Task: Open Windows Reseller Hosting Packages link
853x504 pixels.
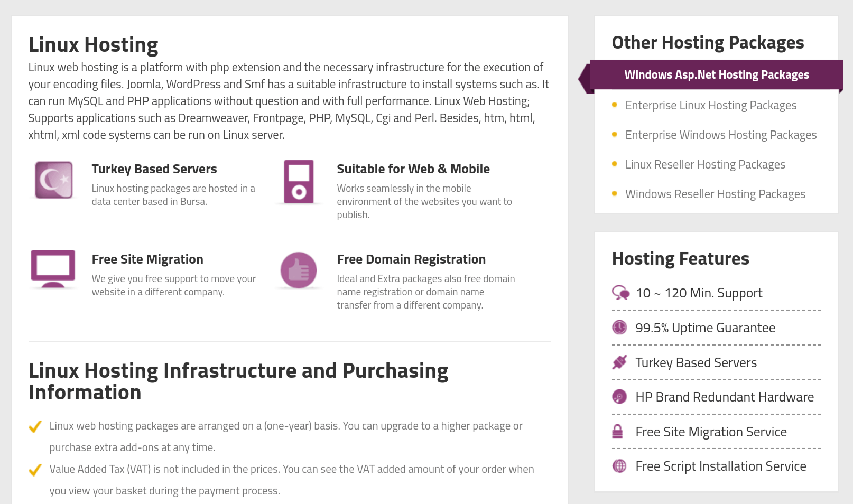Action: (x=715, y=194)
